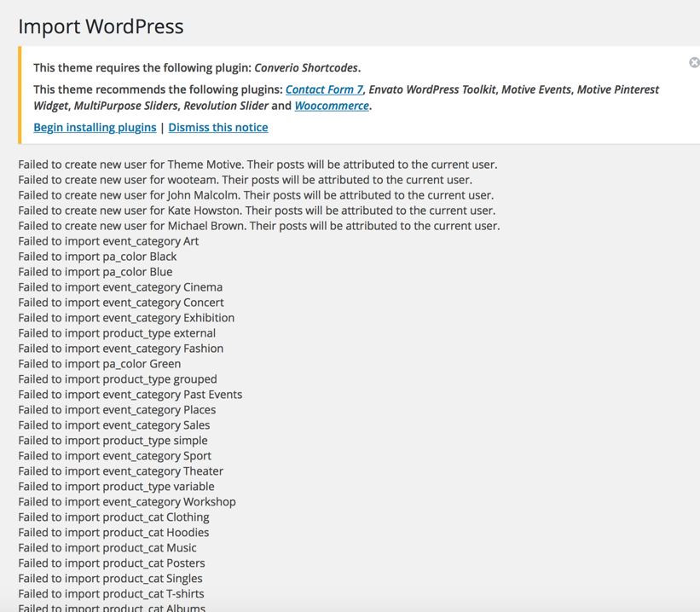Click 'Revolution Slider' recommended plugin text

coord(226,106)
